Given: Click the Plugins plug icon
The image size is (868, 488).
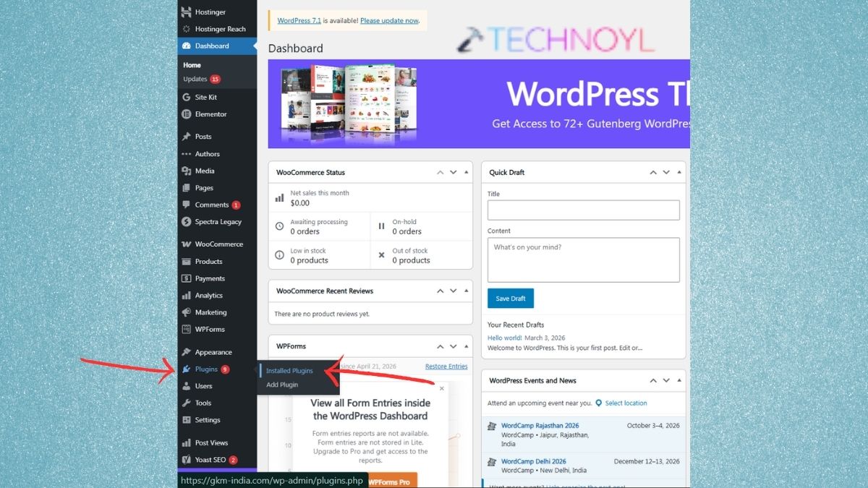Looking at the screenshot, I should 187,369.
